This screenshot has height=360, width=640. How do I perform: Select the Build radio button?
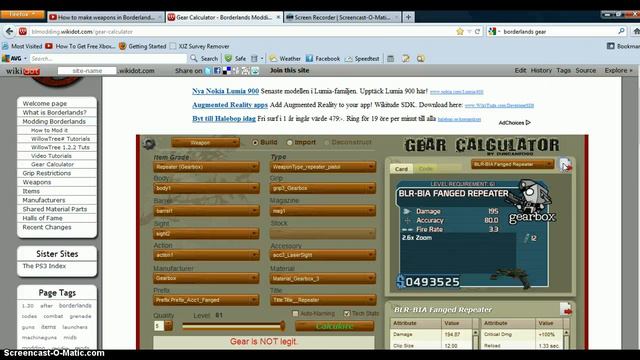click(x=255, y=142)
